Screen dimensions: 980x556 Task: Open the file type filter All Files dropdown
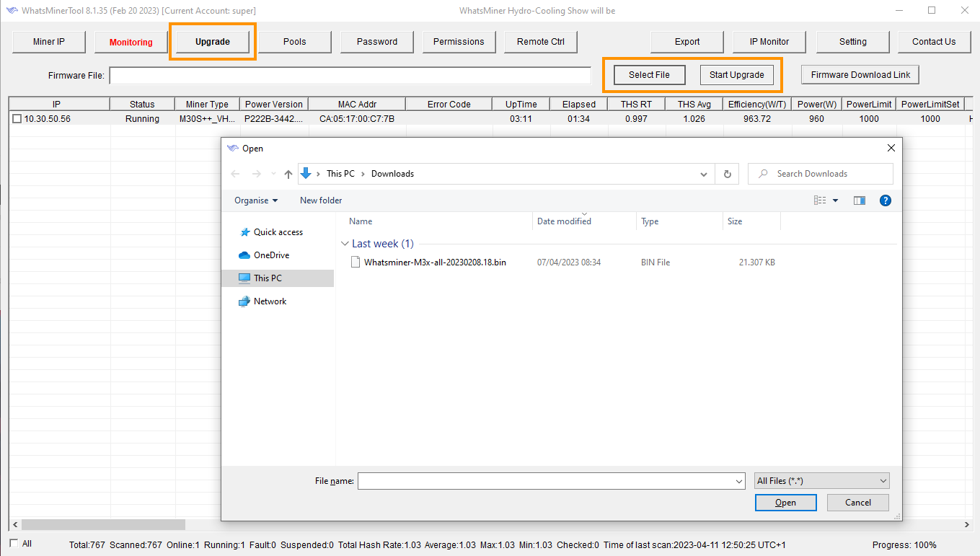coord(821,480)
